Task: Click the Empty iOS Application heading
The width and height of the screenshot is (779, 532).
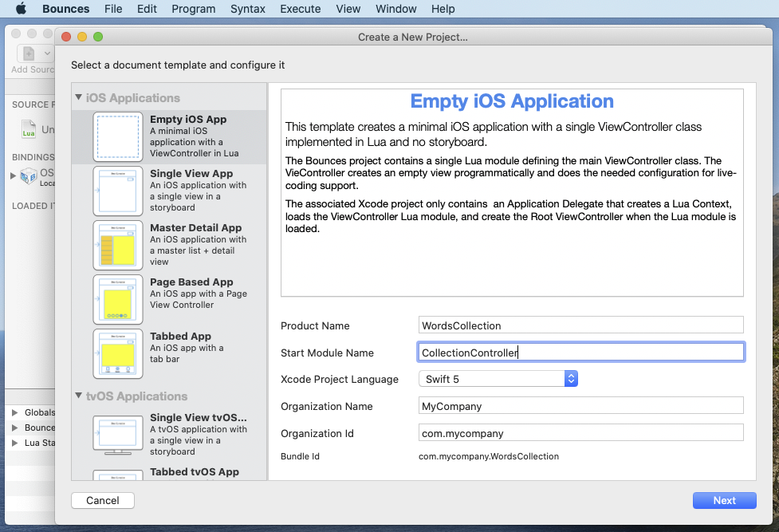Action: [x=512, y=101]
